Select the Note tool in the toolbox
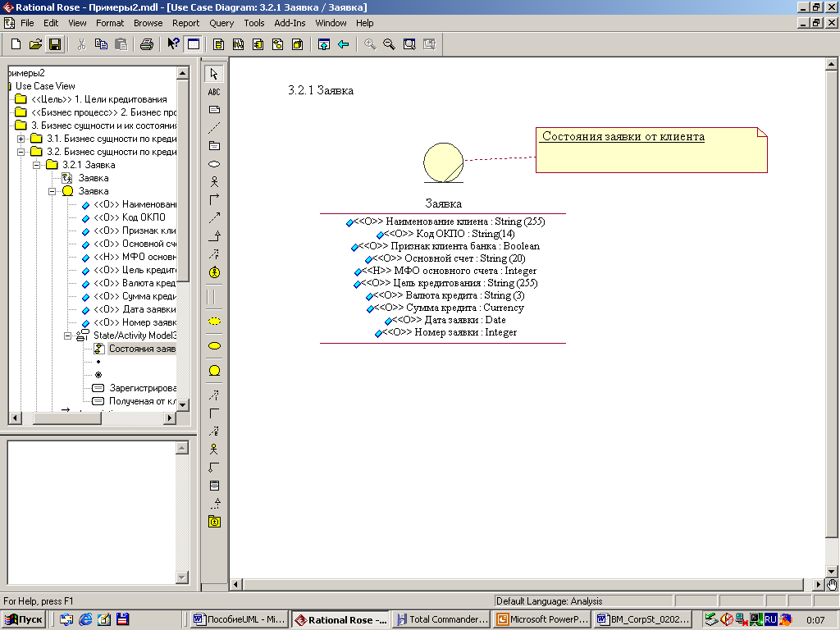840x630 pixels. (x=214, y=110)
